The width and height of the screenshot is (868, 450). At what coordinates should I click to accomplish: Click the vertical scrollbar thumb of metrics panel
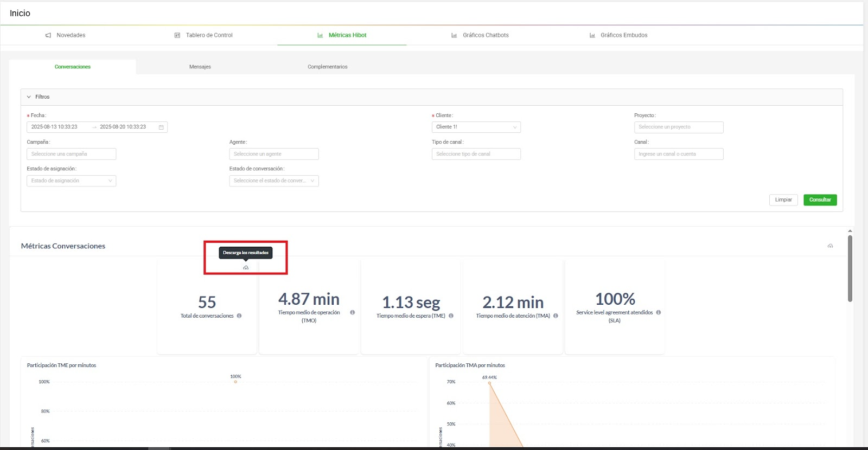pos(850,268)
